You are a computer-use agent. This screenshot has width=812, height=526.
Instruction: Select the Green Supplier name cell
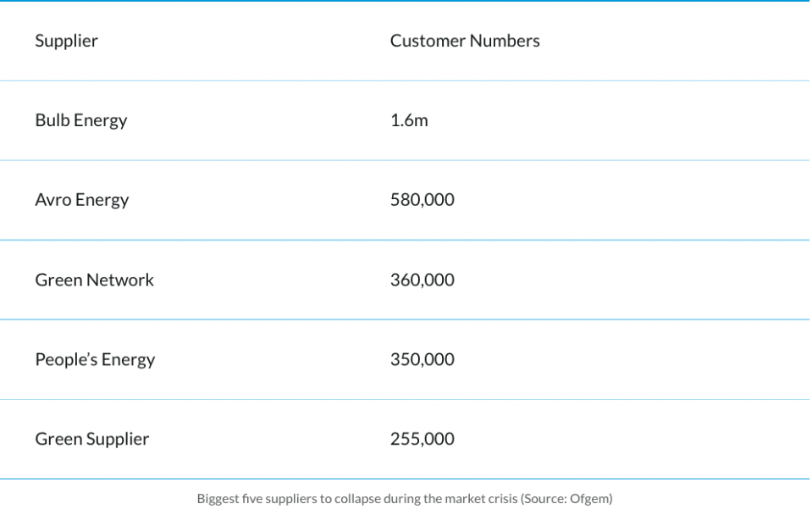(91, 439)
